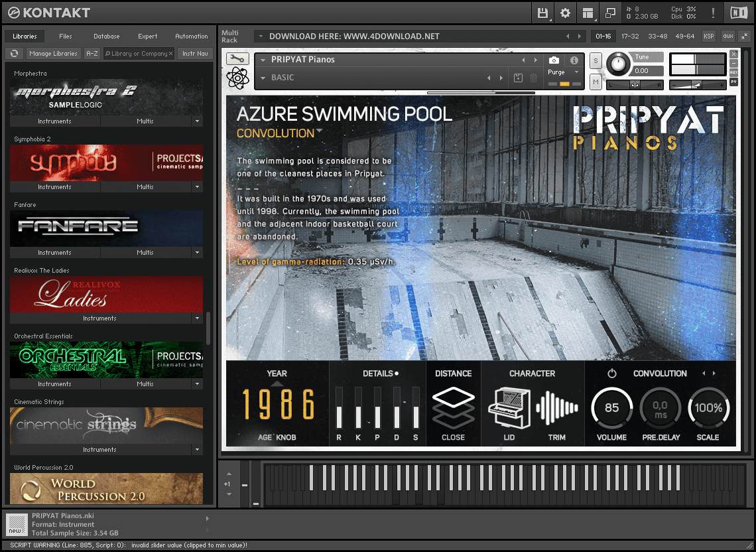Choose the LID character piano icon
Screen dimensions: 756x552
click(x=509, y=408)
